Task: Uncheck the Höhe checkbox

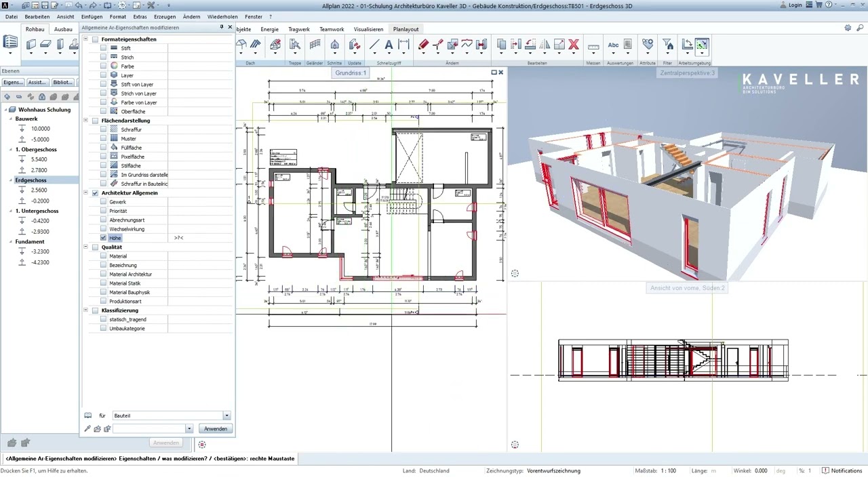Action: (x=104, y=238)
